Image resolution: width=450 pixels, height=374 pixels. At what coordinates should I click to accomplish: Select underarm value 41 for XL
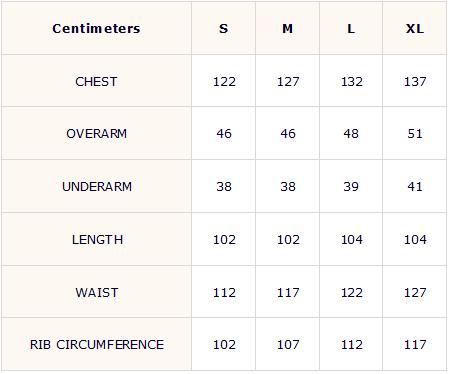[415, 186]
